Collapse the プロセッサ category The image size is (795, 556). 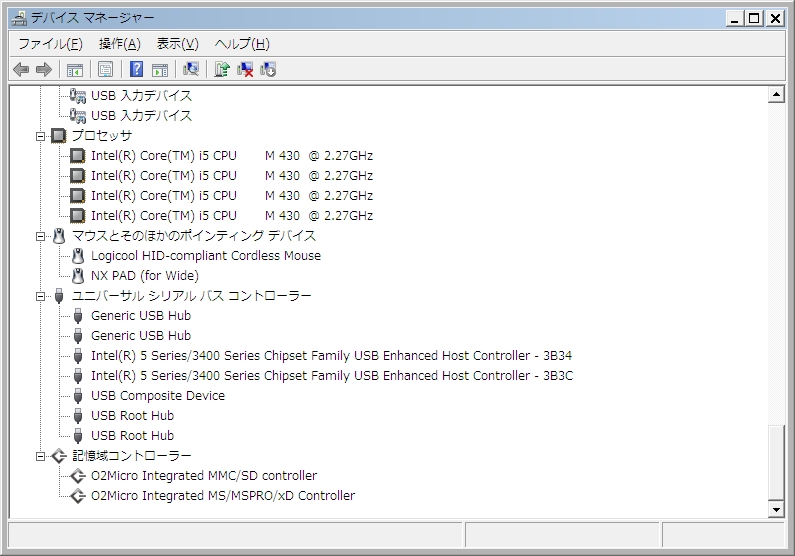coord(41,136)
